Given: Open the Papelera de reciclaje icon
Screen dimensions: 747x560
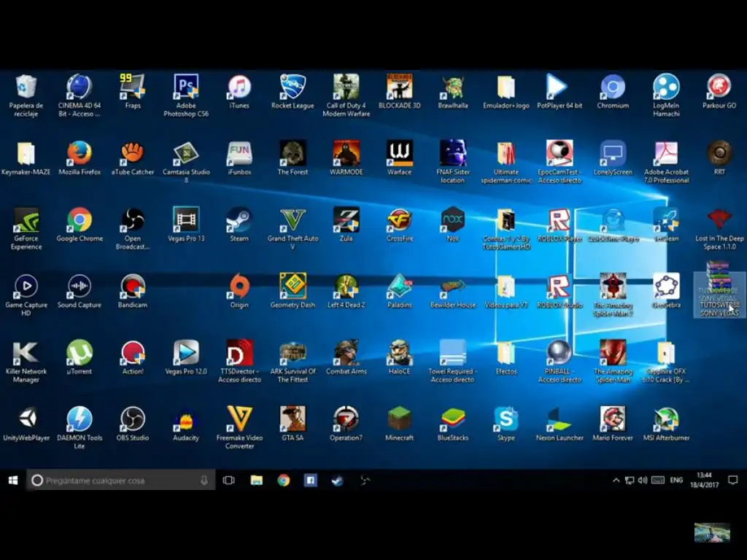Looking at the screenshot, I should tap(26, 87).
